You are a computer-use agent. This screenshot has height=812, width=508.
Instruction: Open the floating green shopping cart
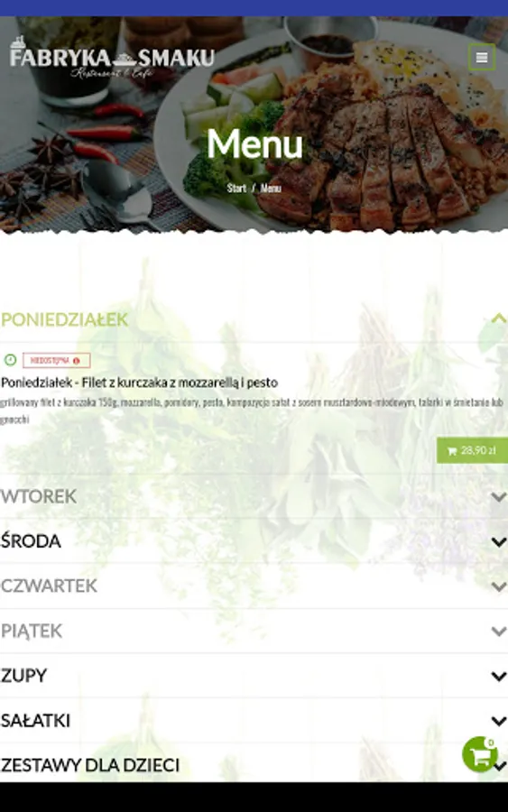click(480, 754)
